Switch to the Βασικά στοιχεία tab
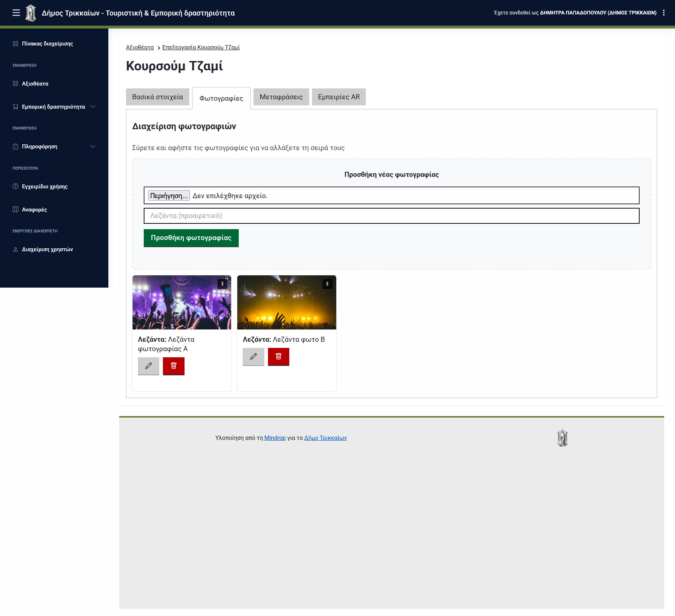 (x=157, y=97)
